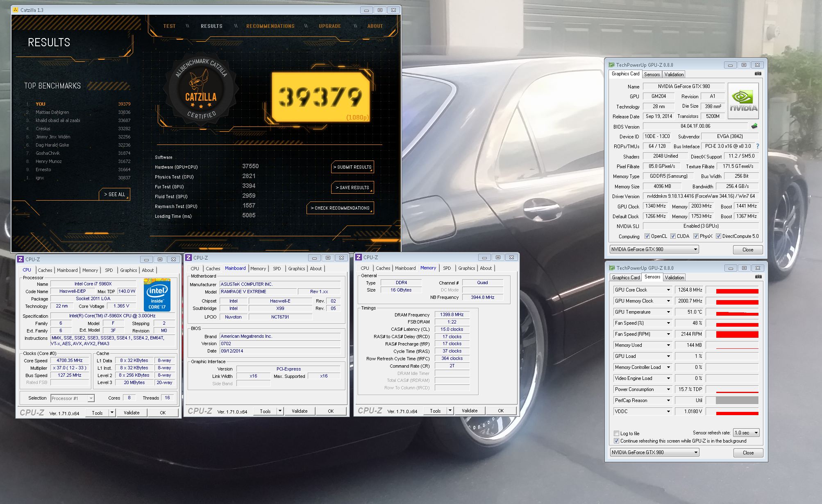Toggle the DirectCompute 5.0 checkbox
The image size is (822, 504).
718,236
